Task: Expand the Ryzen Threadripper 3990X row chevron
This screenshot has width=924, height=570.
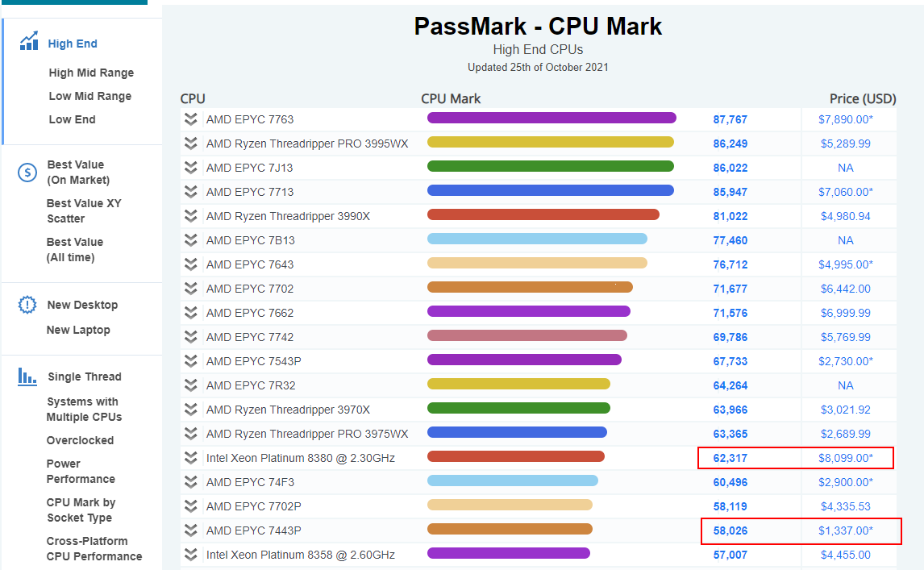Action: (x=190, y=216)
